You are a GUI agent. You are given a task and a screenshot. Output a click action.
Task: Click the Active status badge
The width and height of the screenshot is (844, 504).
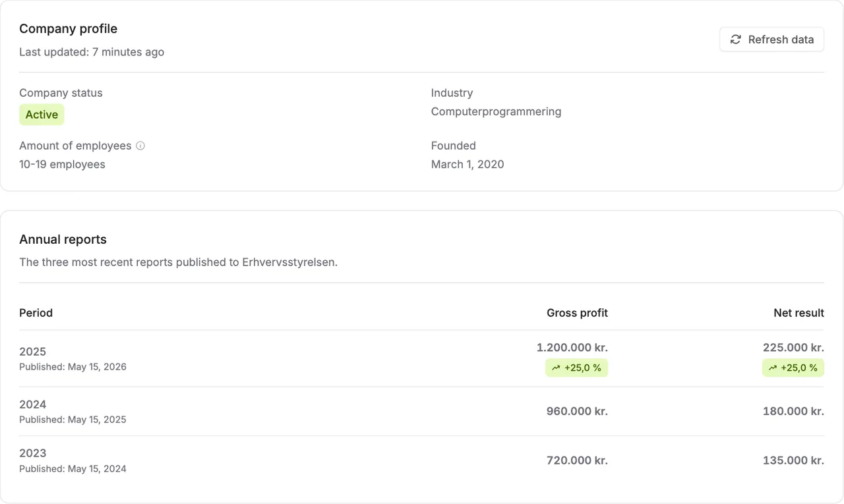click(x=42, y=115)
